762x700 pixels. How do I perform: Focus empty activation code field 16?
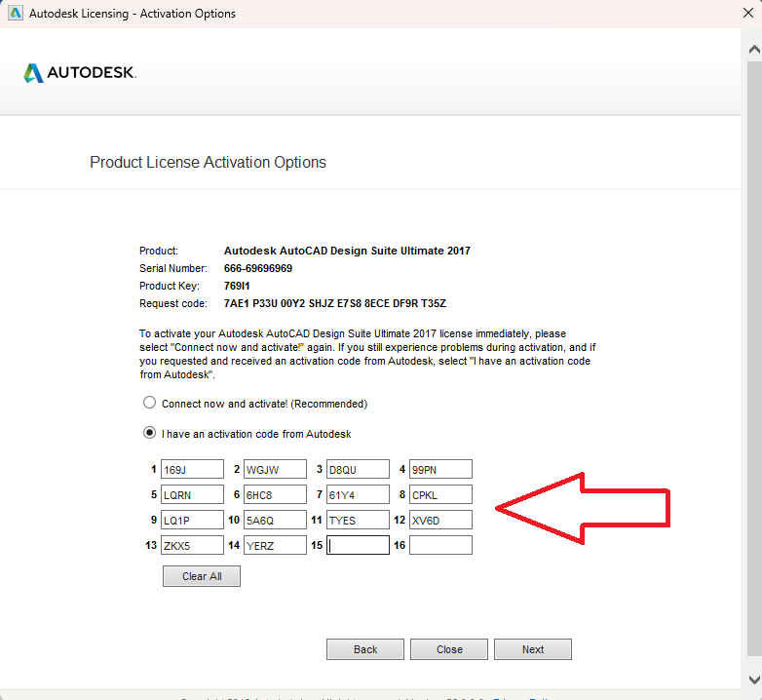(440, 545)
